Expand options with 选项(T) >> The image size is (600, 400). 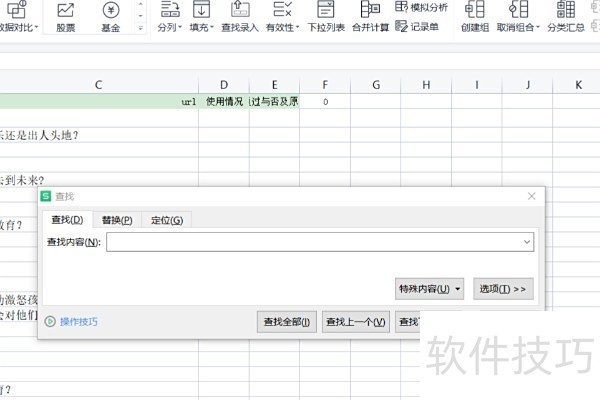pyautogui.click(x=503, y=289)
